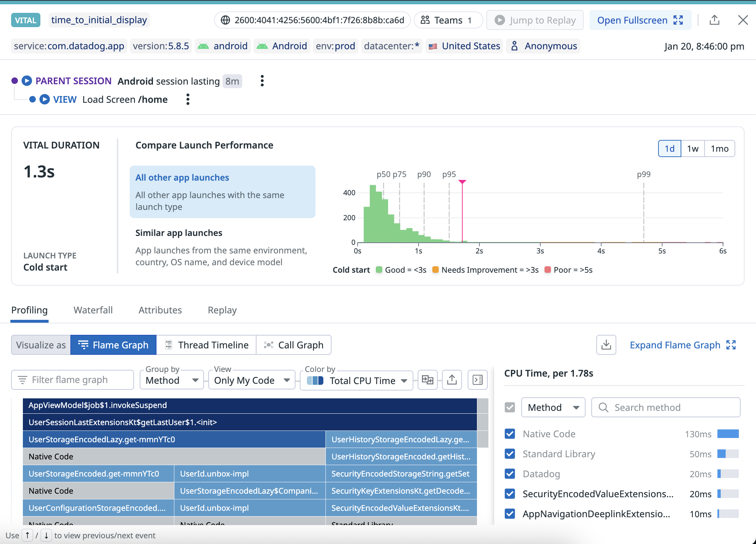The width and height of the screenshot is (756, 544).
Task: Open the Group by Method dropdown
Action: [171, 381]
